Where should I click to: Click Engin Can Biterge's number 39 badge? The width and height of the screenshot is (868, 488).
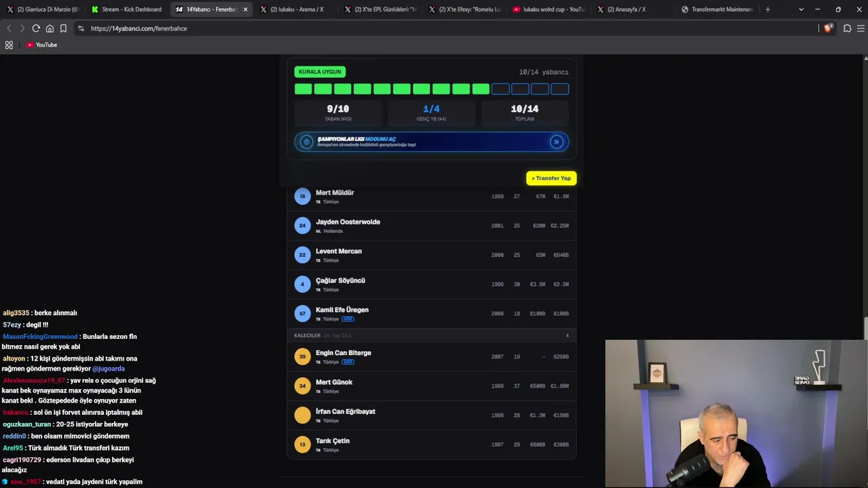coord(302,357)
